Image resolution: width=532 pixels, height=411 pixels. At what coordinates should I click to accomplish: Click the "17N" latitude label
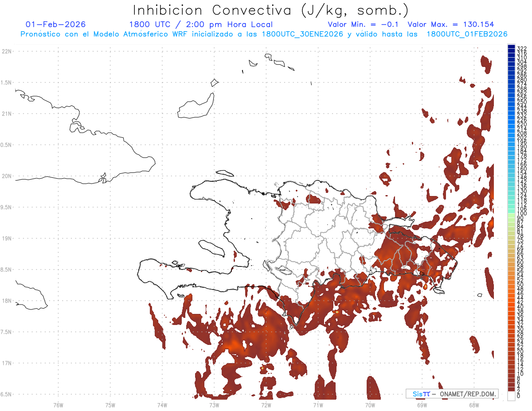point(7,363)
